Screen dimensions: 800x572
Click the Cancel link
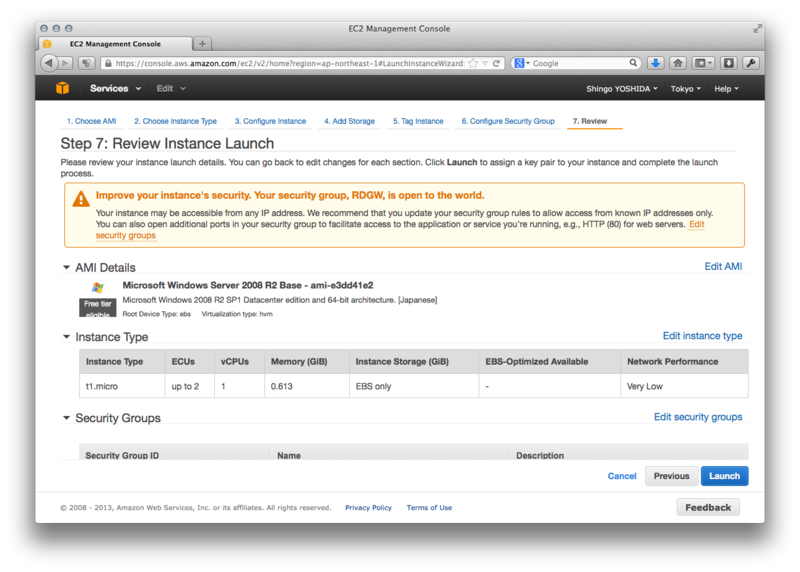[x=622, y=476]
